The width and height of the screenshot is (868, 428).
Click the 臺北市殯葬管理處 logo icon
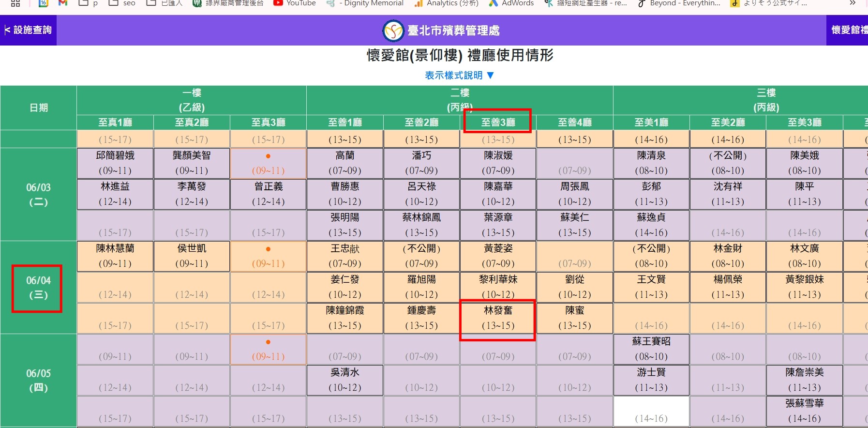(393, 31)
